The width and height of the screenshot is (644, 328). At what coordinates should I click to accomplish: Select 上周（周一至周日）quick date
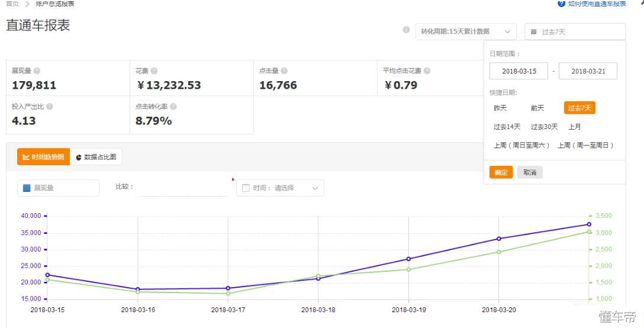click(585, 146)
